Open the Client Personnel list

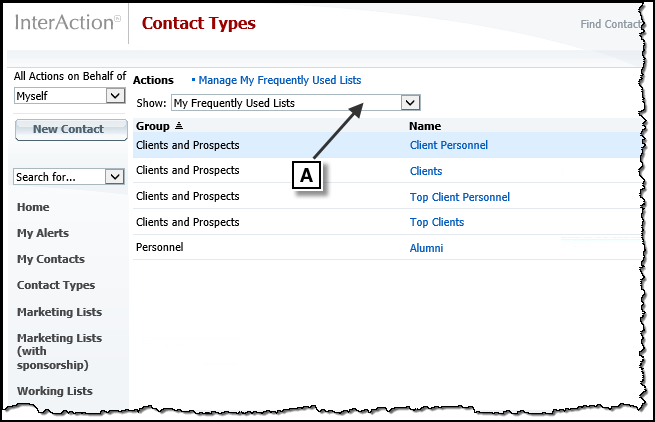449,145
